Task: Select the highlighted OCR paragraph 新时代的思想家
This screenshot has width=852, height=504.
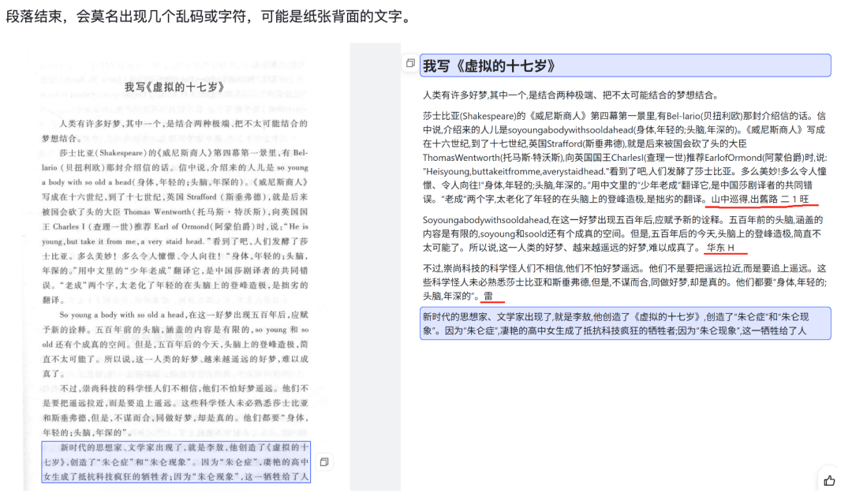Action: coord(625,323)
